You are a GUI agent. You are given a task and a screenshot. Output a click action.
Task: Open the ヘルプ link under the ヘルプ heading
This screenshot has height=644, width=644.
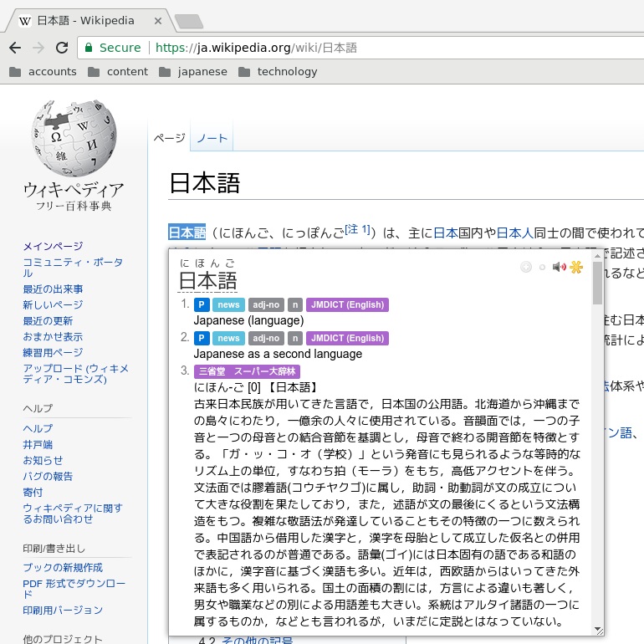(x=38, y=428)
